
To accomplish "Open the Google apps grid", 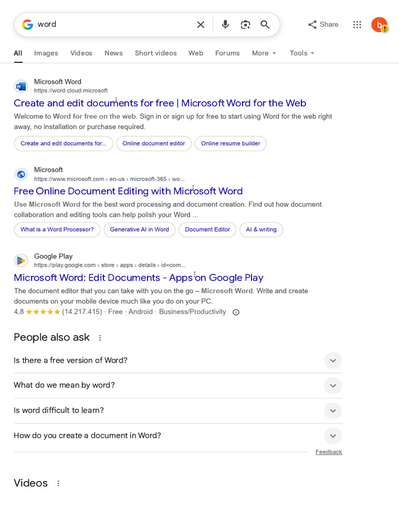I will [x=357, y=24].
